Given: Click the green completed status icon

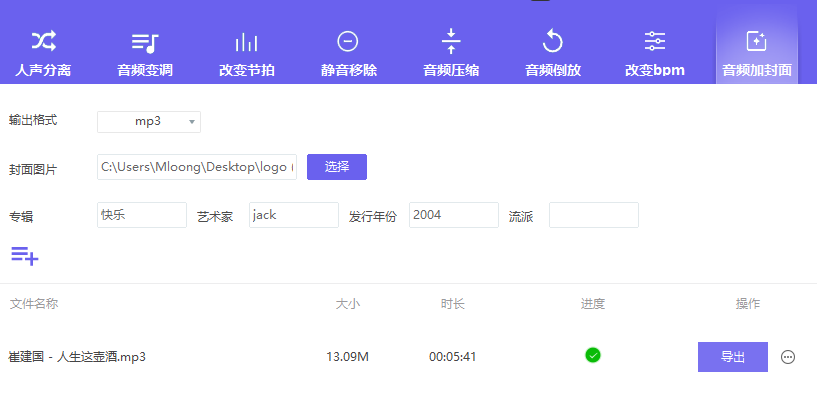Looking at the screenshot, I should pyautogui.click(x=593, y=355).
